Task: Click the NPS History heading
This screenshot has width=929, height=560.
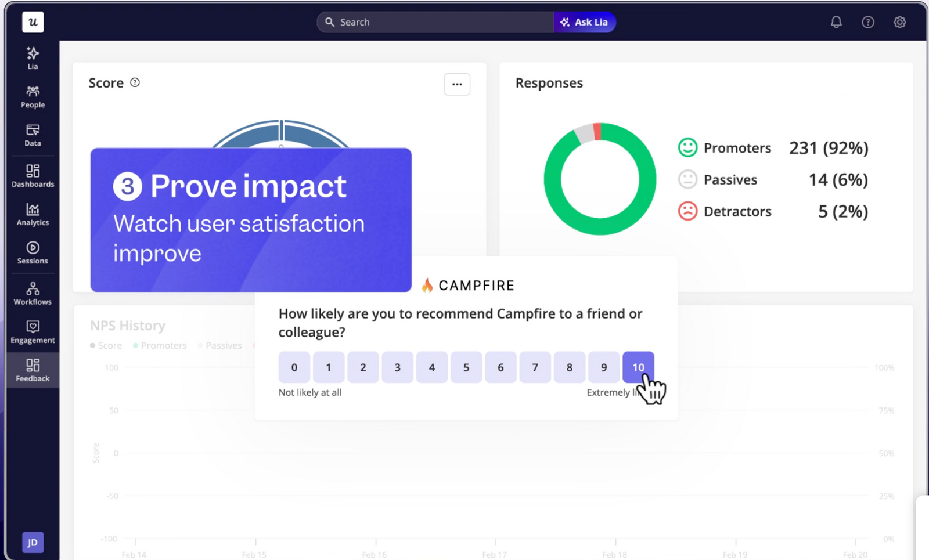Action: pos(128,326)
